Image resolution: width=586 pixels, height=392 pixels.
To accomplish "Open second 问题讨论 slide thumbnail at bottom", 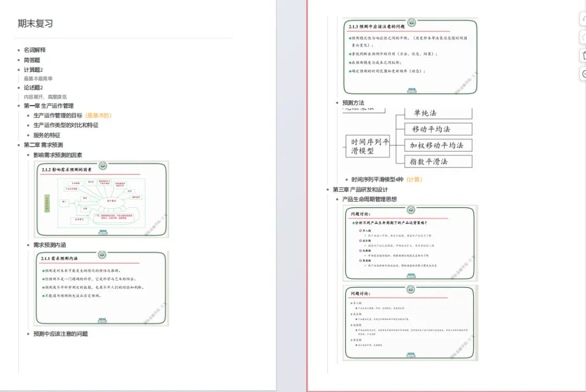I will [410, 323].
